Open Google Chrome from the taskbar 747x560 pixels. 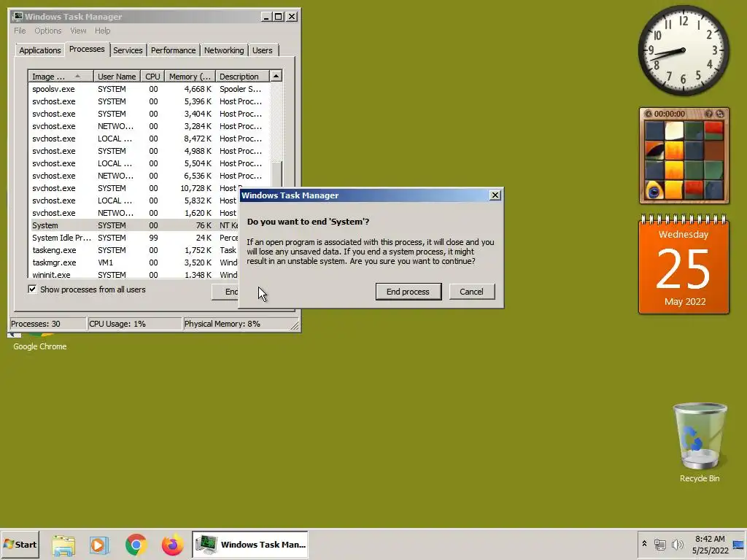[x=136, y=545]
